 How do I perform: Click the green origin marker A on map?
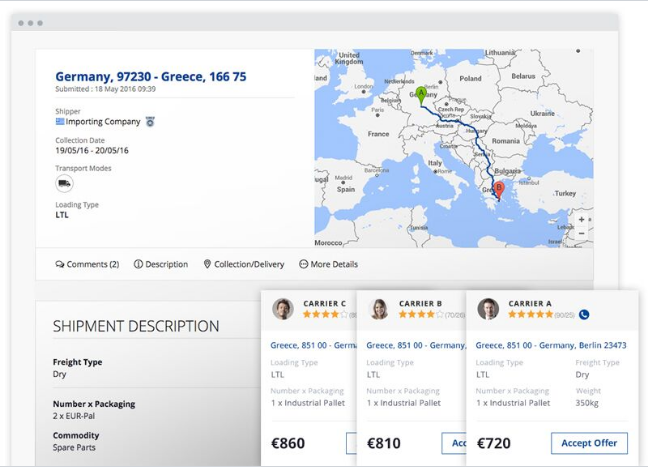421,93
